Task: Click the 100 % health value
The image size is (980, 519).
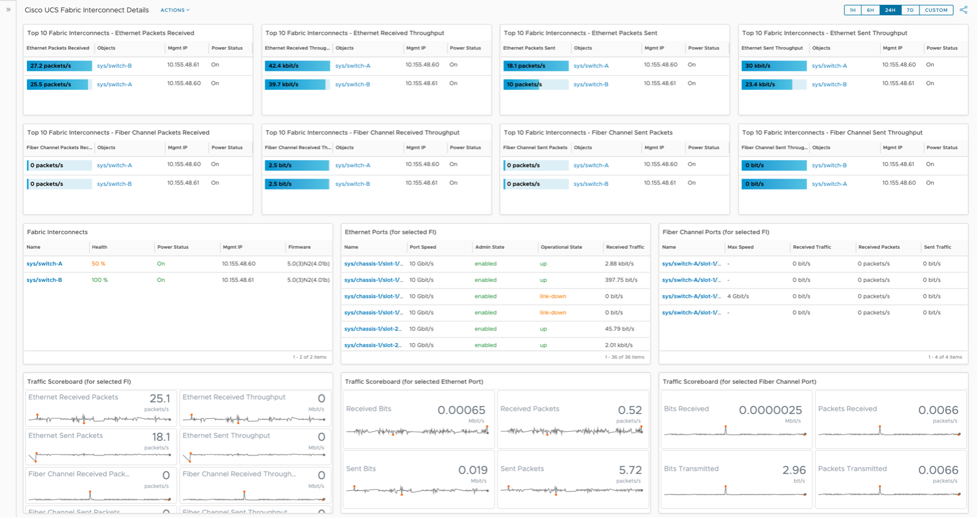Action: click(x=100, y=280)
